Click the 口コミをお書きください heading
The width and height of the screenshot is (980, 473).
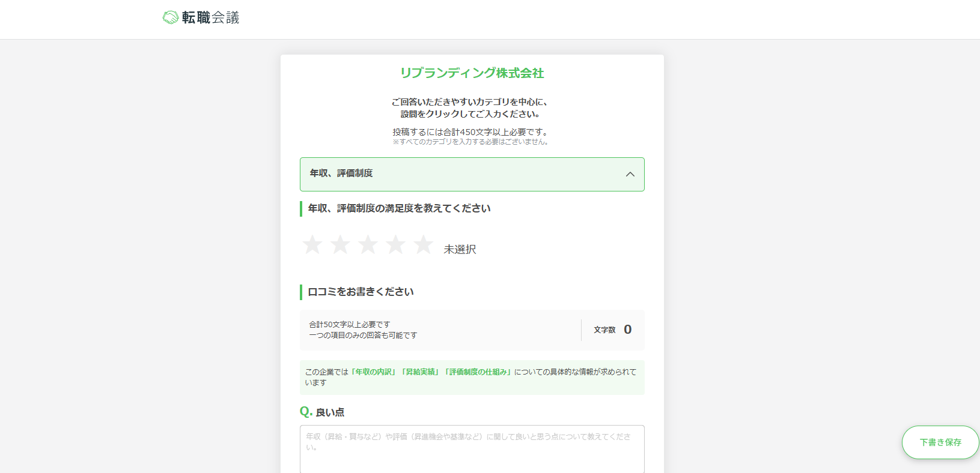pos(361,292)
